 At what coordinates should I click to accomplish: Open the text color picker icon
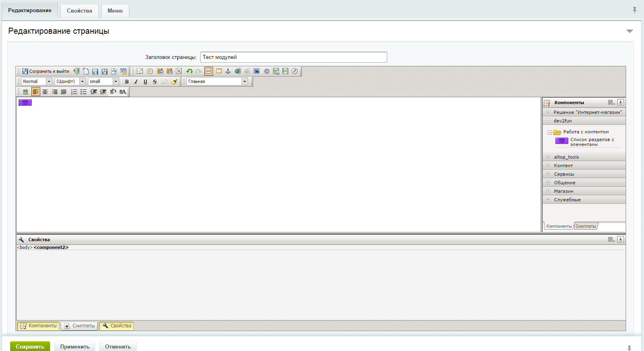coord(122,92)
